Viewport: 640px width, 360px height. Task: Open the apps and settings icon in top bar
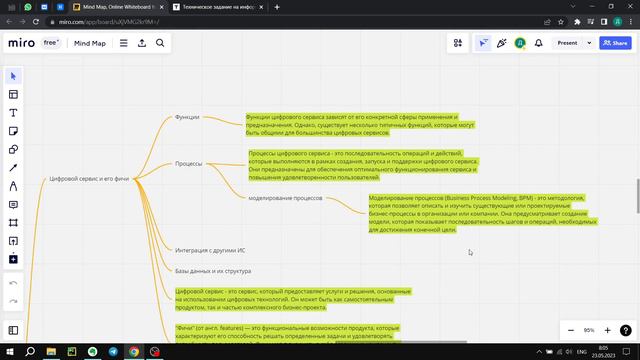click(458, 43)
